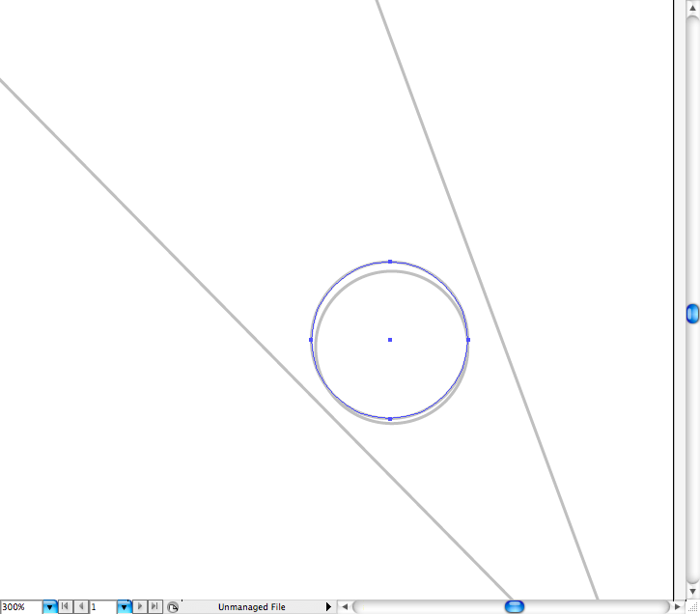
Task: Click the previous page arrow
Action: click(x=81, y=607)
